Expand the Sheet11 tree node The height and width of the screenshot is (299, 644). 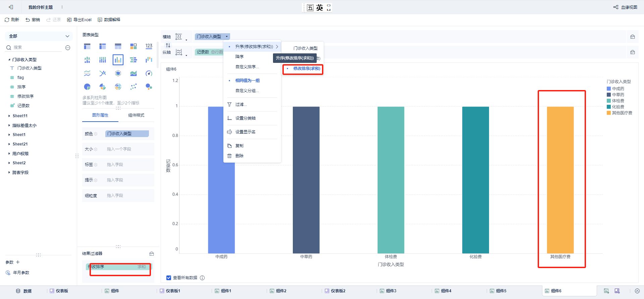(9, 116)
